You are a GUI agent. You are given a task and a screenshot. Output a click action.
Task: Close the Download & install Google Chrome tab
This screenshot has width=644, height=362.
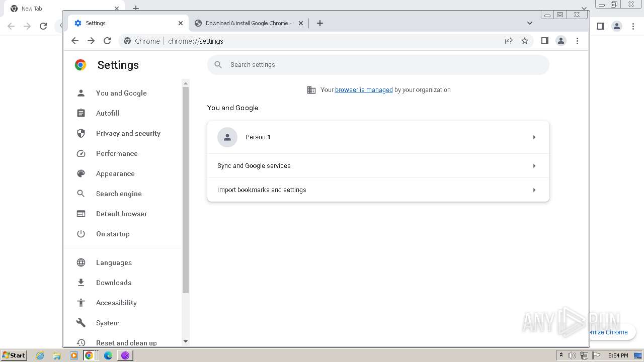click(x=301, y=23)
